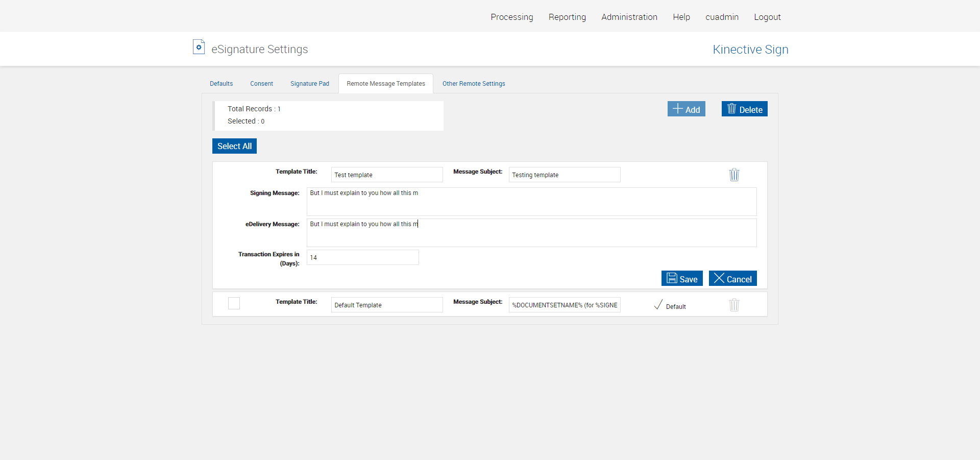Go to the Signature Pad tab

click(x=309, y=84)
